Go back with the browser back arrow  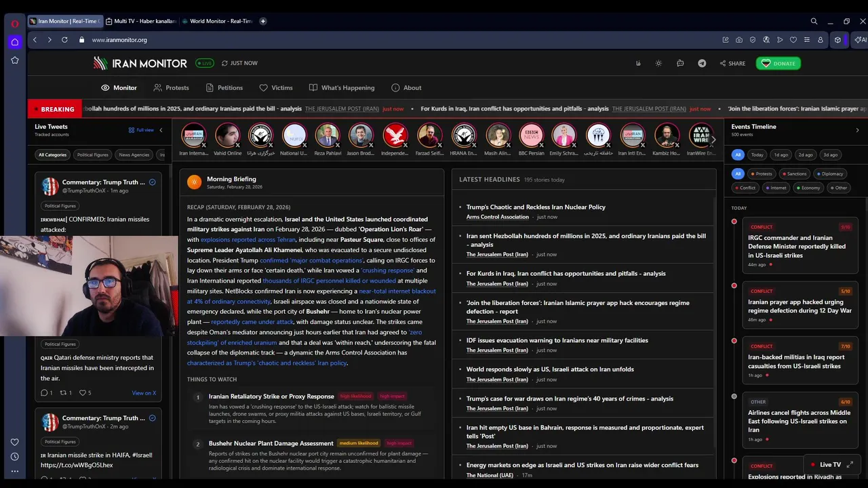[35, 40]
